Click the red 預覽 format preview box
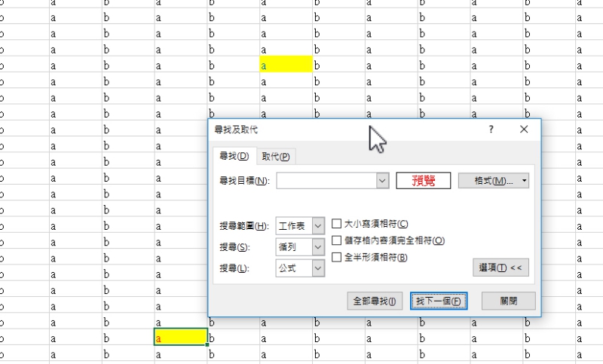This screenshot has width=603, height=364. [424, 181]
